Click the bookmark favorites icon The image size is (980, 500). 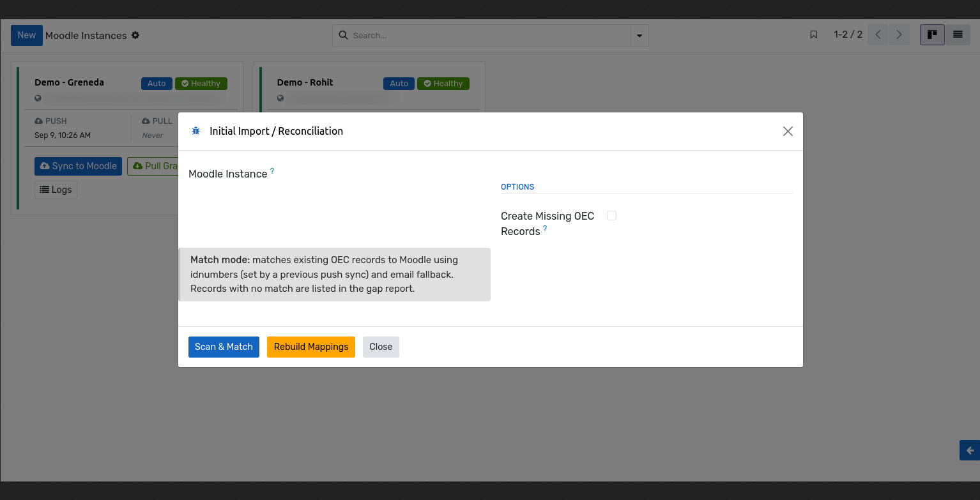tap(813, 34)
